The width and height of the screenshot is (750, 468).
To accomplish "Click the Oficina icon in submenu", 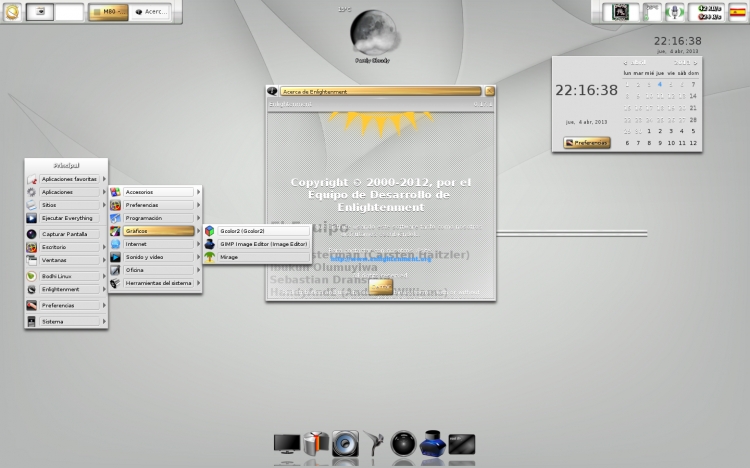I will point(115,270).
